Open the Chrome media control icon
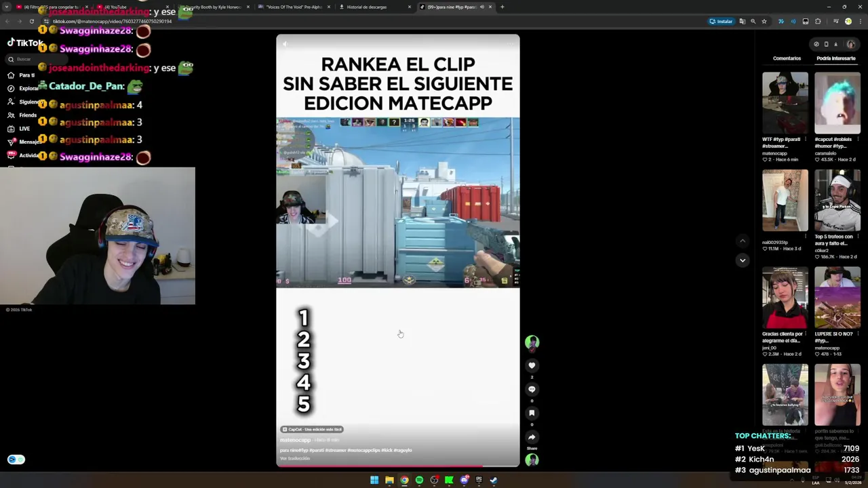868x488 pixels. [x=835, y=21]
